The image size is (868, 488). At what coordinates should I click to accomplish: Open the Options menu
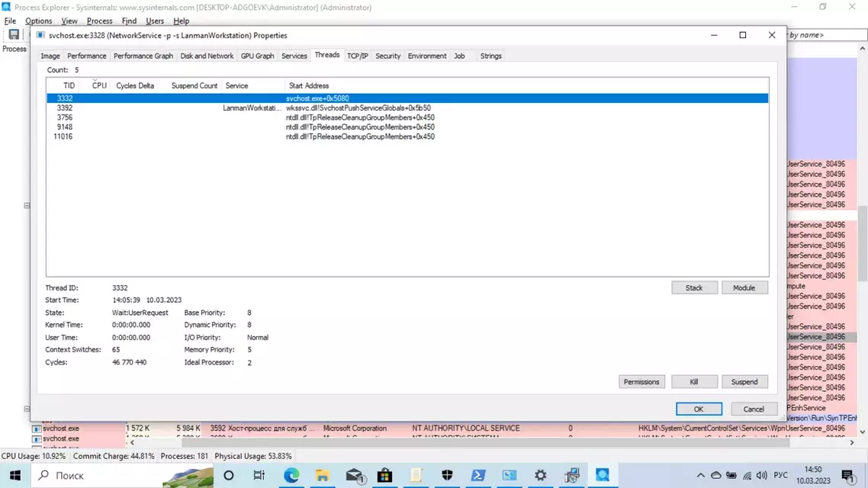(x=39, y=21)
